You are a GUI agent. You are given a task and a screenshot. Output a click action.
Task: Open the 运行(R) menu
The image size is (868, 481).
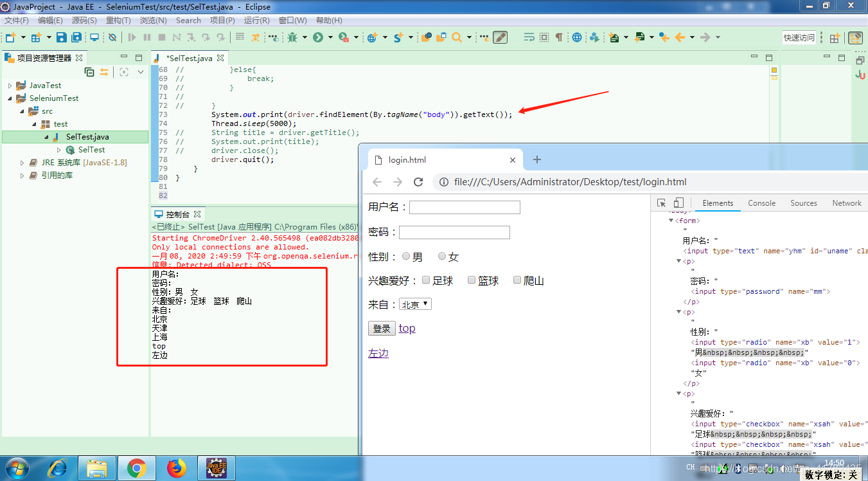coord(257,21)
